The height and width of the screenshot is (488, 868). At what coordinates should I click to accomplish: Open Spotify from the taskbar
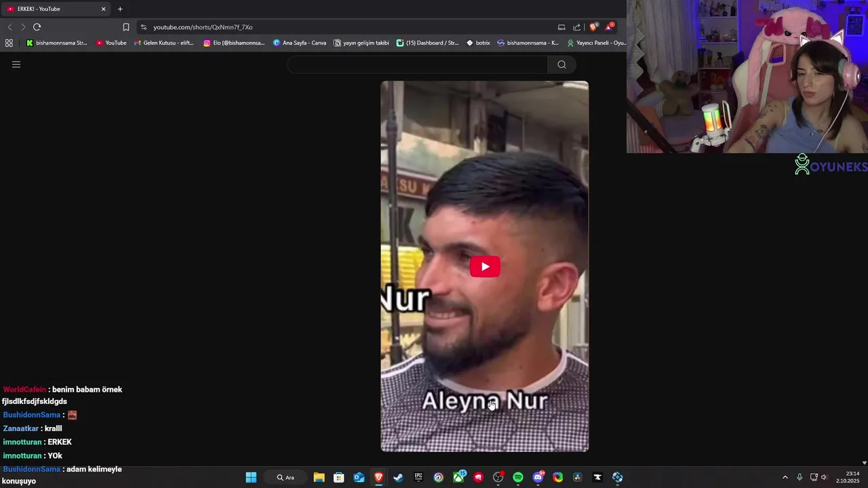click(518, 477)
